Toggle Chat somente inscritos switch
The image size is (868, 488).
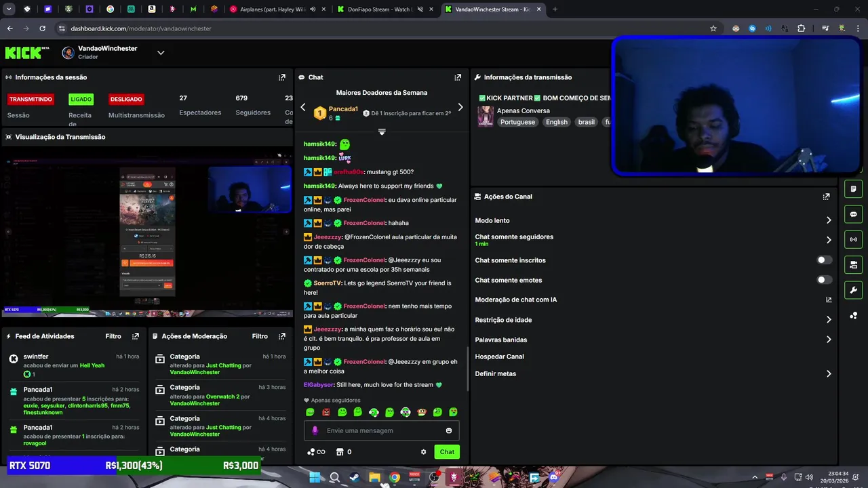tap(824, 260)
